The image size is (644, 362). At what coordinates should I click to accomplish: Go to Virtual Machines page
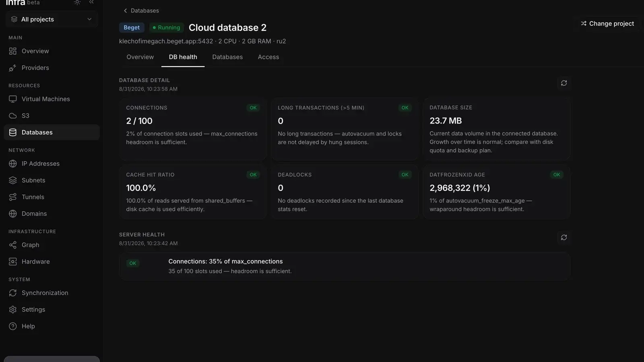tap(52, 99)
